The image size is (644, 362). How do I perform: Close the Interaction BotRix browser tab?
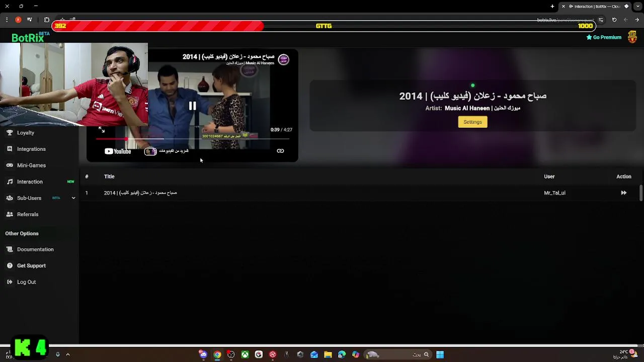click(x=563, y=7)
